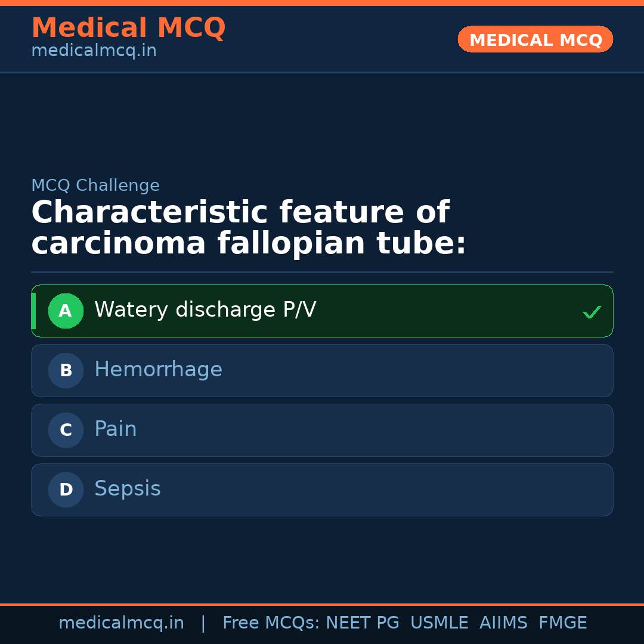Open the medicalmcq.in link under the header
Viewport: 644px width, 644px height.
(x=94, y=51)
